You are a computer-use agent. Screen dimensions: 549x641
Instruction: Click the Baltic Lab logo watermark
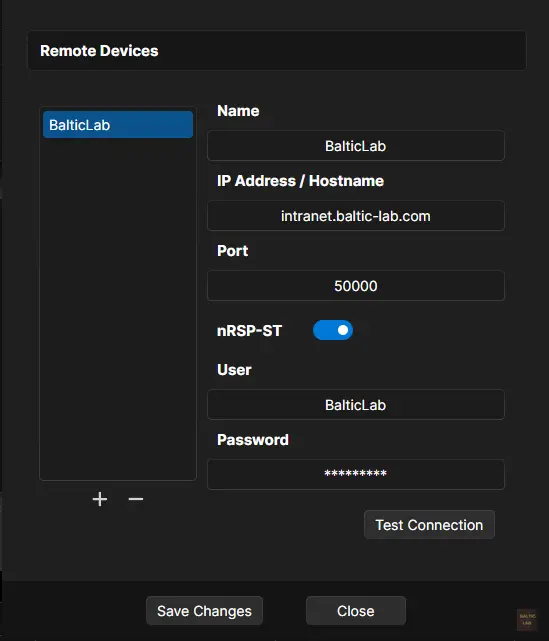(x=527, y=619)
